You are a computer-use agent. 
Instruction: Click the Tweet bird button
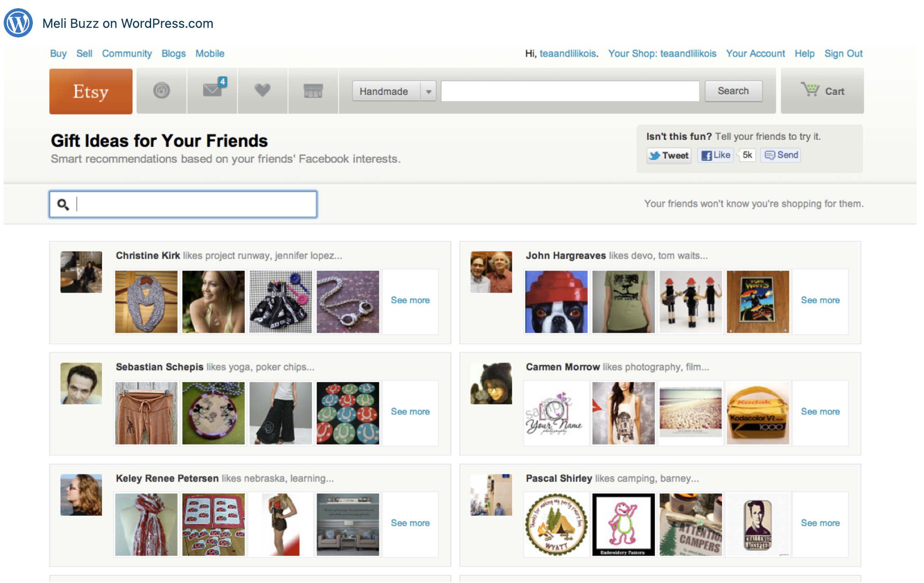tap(669, 155)
